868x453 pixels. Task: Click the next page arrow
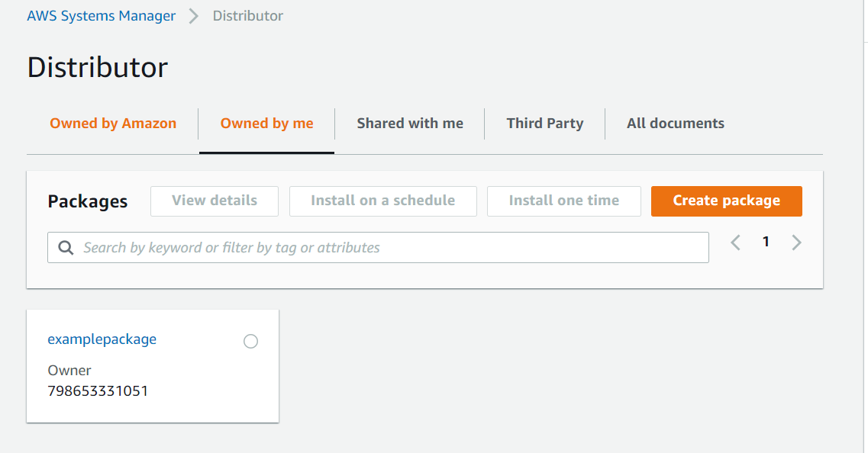coord(796,242)
